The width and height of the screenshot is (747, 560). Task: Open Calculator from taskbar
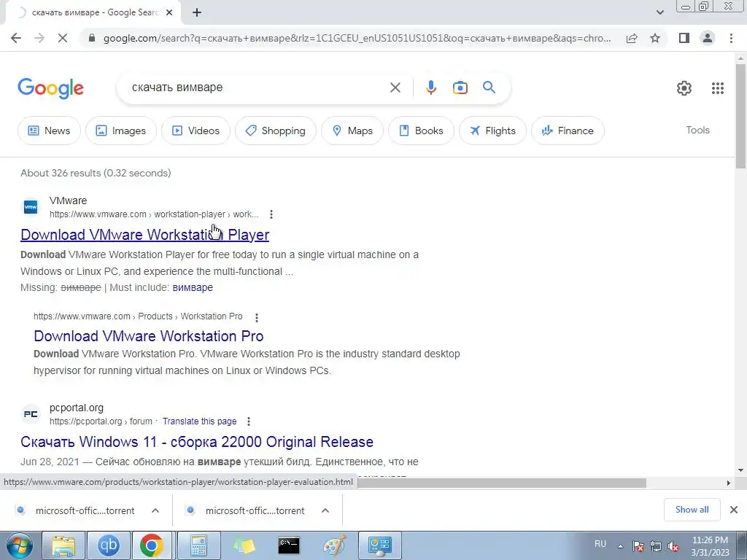(198, 545)
